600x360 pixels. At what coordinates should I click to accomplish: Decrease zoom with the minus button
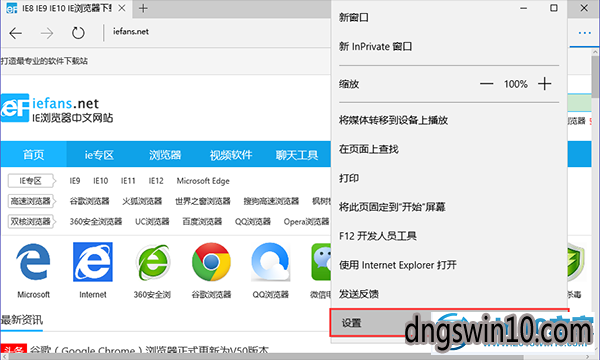(486, 84)
